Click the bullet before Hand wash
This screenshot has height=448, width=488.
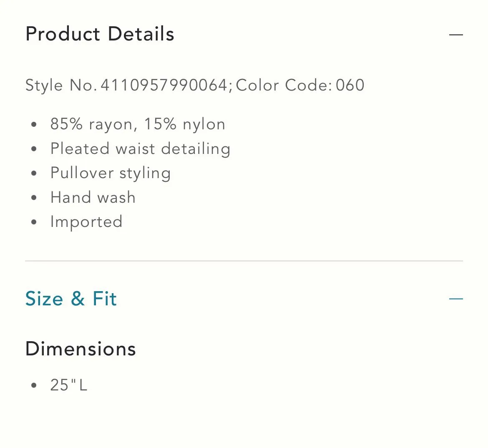point(34,198)
